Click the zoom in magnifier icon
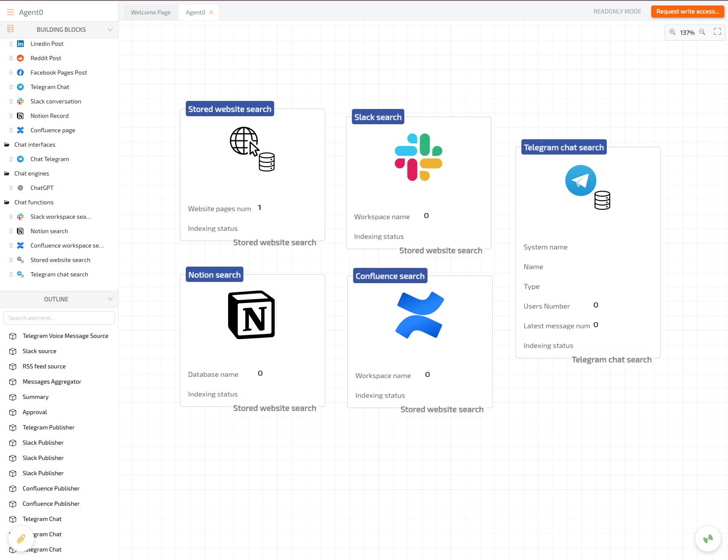Screen dimensions: 728x560 (x=672, y=32)
